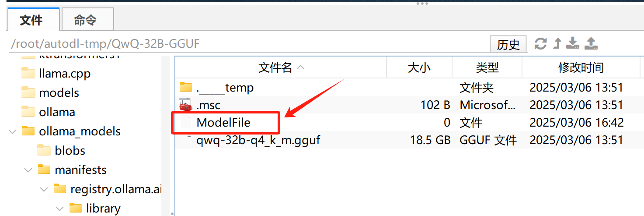The height and width of the screenshot is (216, 644).
Task: Switch to the 文件 tab
Action: coord(33,20)
